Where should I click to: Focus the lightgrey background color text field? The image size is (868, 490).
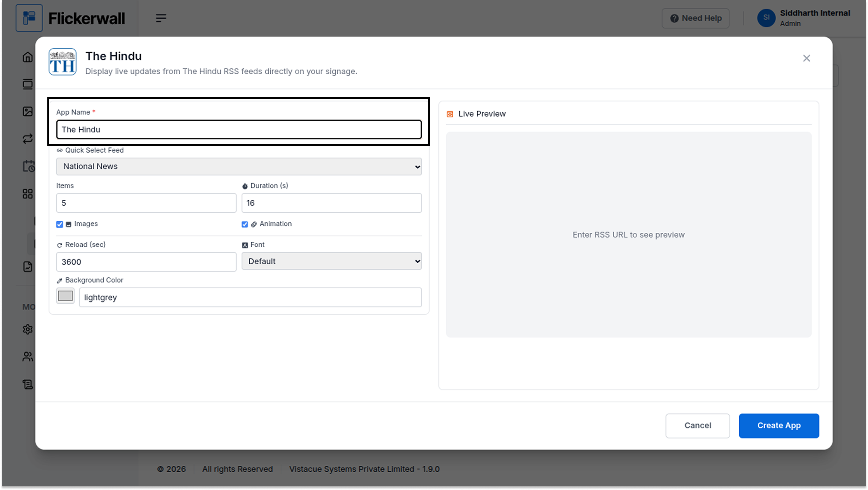pos(250,298)
